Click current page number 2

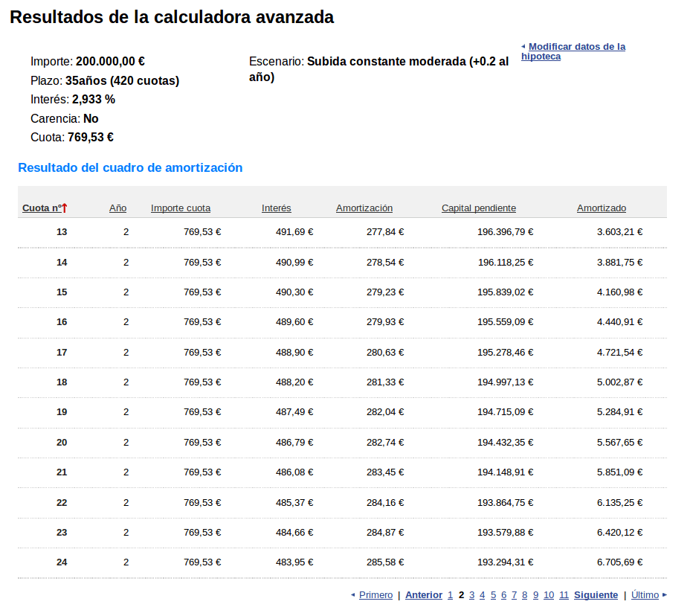461,594
